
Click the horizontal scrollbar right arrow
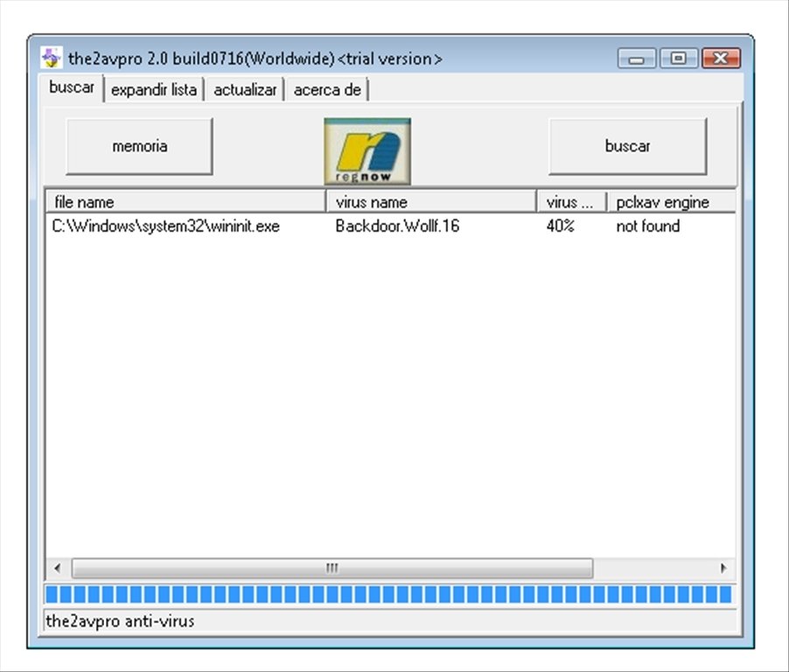point(723,568)
